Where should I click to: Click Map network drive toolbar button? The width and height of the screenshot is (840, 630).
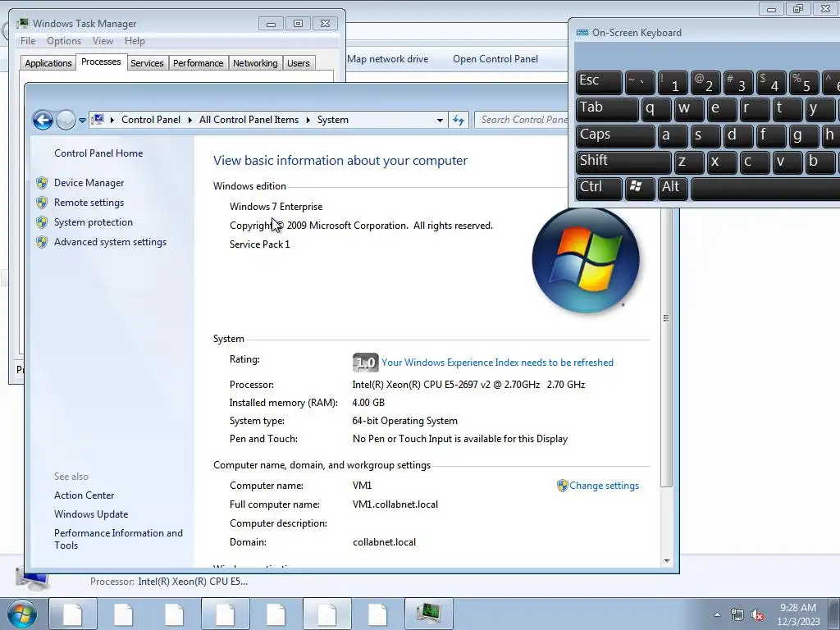(x=387, y=59)
